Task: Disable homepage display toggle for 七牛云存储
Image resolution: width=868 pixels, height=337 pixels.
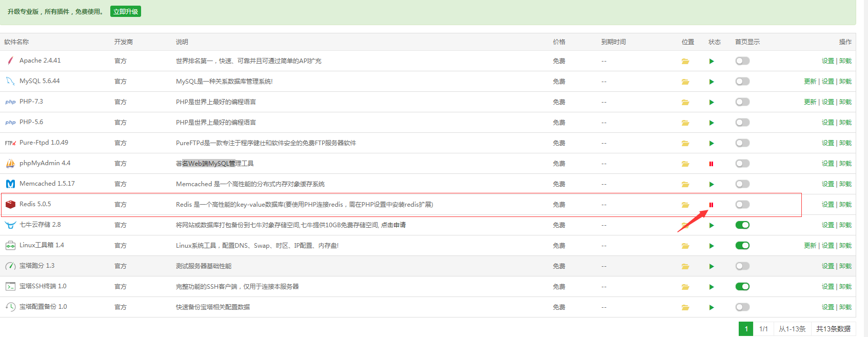Action: point(742,225)
